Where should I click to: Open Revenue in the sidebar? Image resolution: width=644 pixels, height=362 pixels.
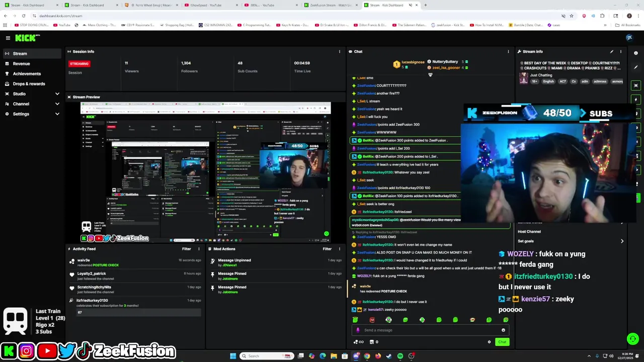[31, 64]
